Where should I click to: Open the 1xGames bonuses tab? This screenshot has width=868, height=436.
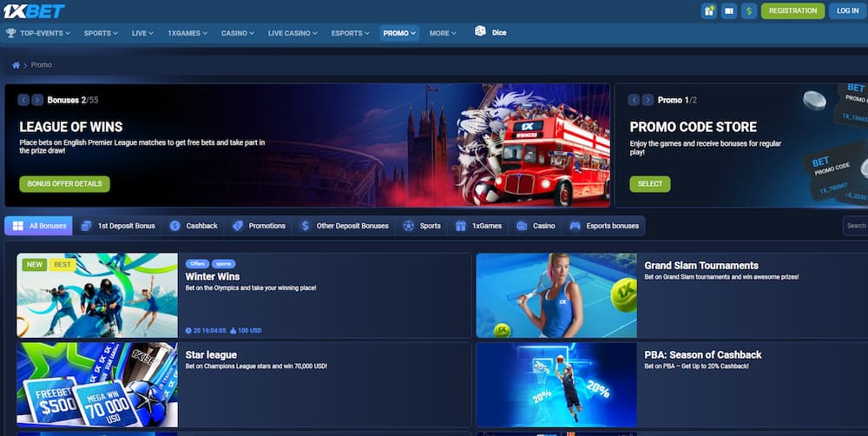click(x=479, y=226)
